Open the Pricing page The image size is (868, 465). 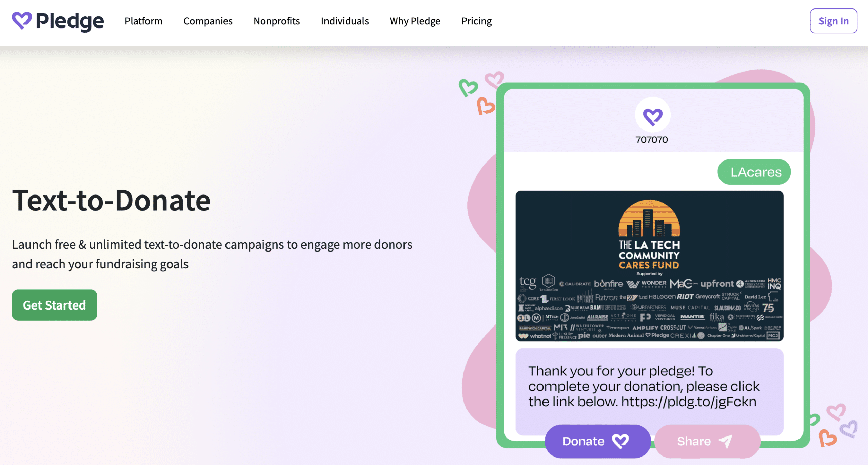(x=476, y=21)
